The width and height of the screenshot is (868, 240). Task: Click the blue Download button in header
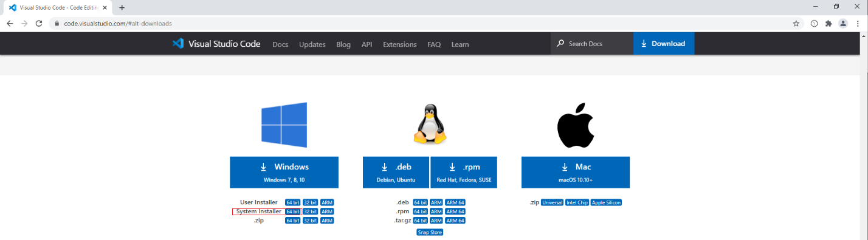pos(664,44)
